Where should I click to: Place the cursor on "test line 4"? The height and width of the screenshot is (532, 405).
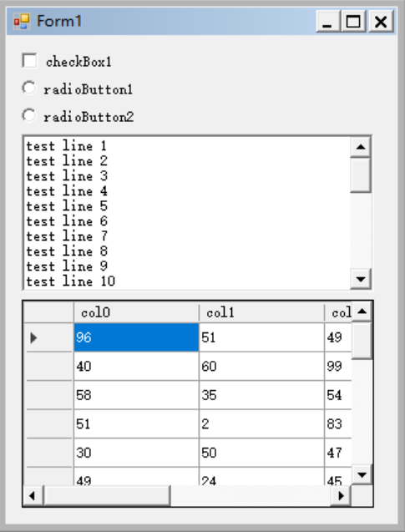67,191
